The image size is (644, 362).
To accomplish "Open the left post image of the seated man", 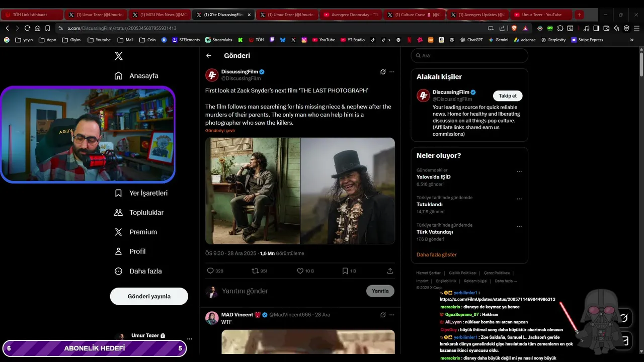I will [253, 191].
